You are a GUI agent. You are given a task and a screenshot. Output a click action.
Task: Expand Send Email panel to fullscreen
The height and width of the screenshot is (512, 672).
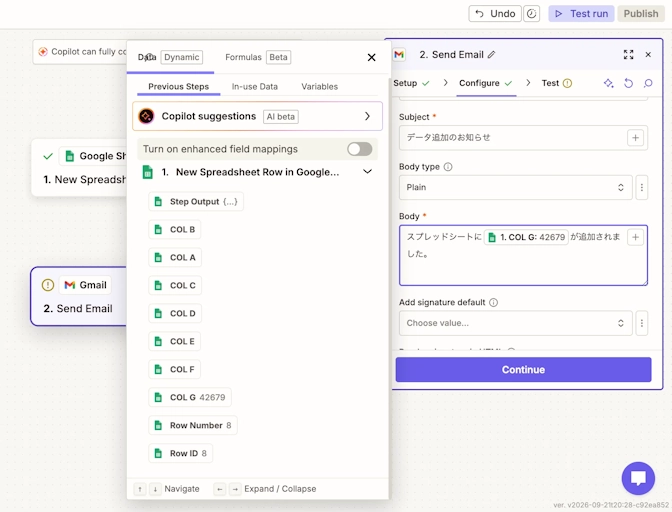pyautogui.click(x=628, y=54)
